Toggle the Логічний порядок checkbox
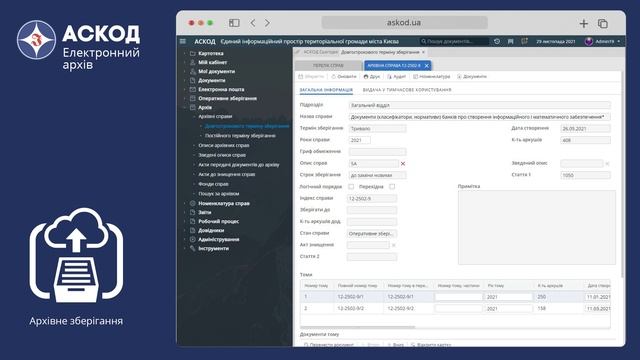The width and height of the screenshot is (640, 360). (x=351, y=187)
